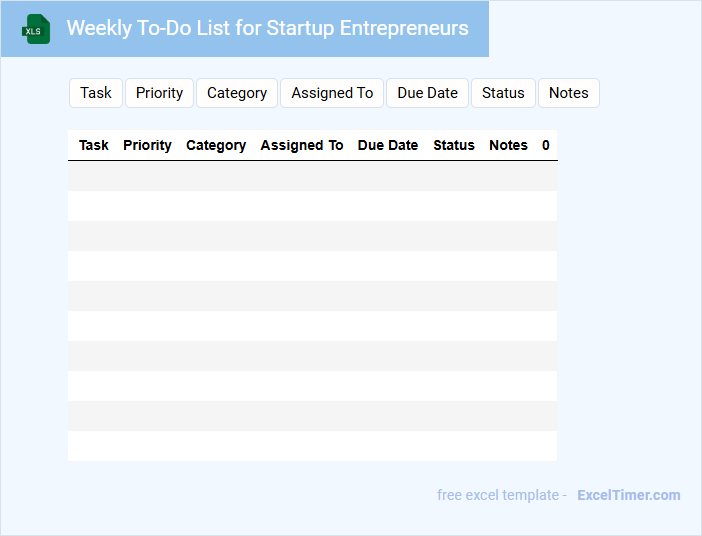Viewport: 702px width, 536px height.
Task: Click the first empty table row
Action: click(x=312, y=176)
